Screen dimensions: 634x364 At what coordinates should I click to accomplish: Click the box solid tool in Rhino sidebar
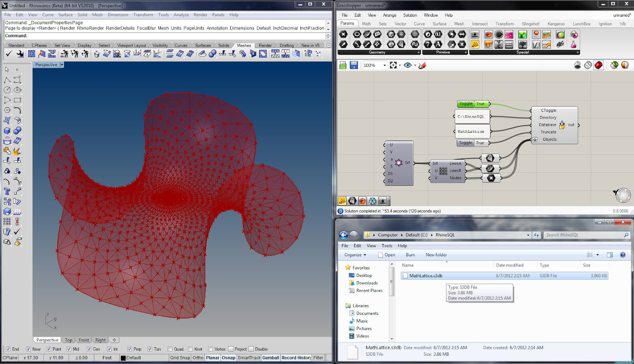point(7,131)
